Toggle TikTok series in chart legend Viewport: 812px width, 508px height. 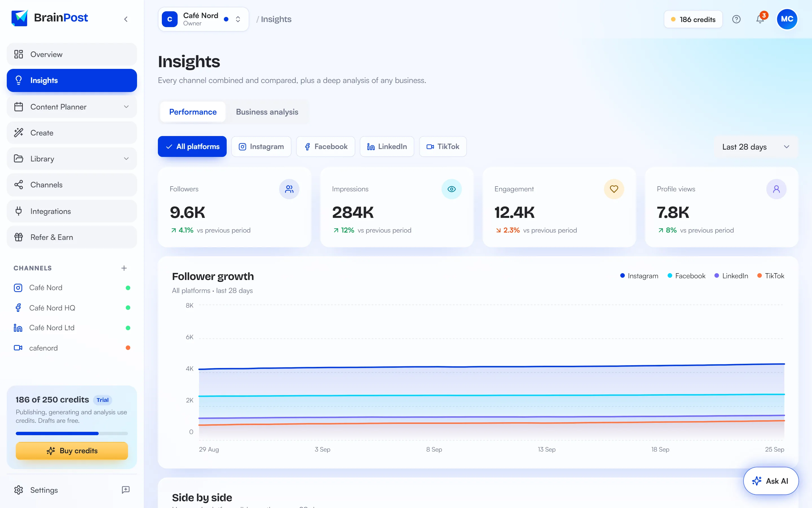771,276
